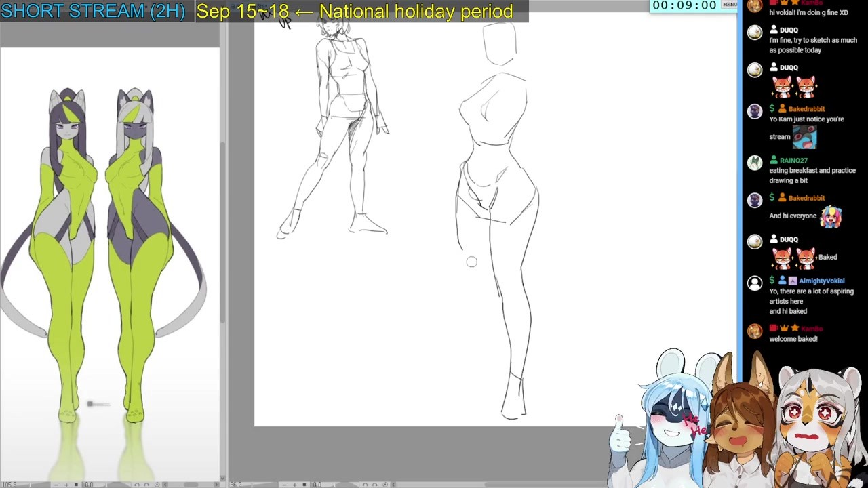Click zoom in plus in reference pane
868x488 pixels.
[x=66, y=485]
